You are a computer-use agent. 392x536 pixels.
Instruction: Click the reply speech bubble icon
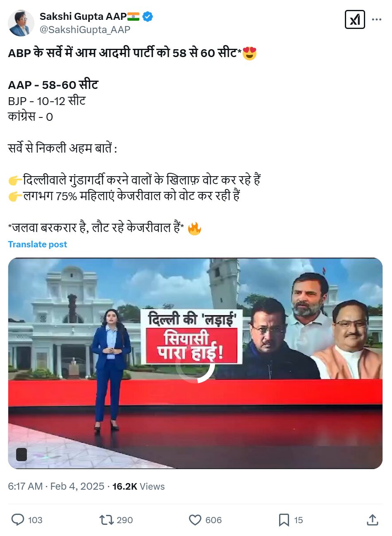pos(17,520)
